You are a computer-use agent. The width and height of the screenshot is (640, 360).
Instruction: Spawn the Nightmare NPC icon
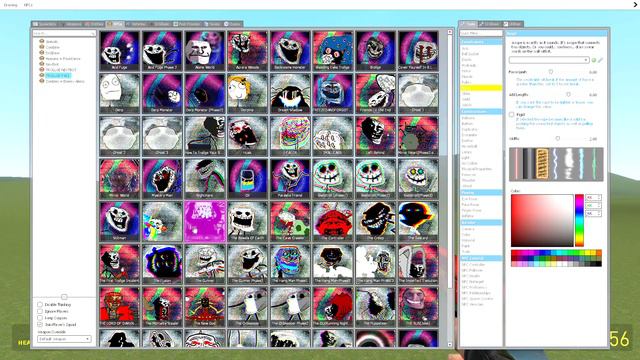click(204, 178)
